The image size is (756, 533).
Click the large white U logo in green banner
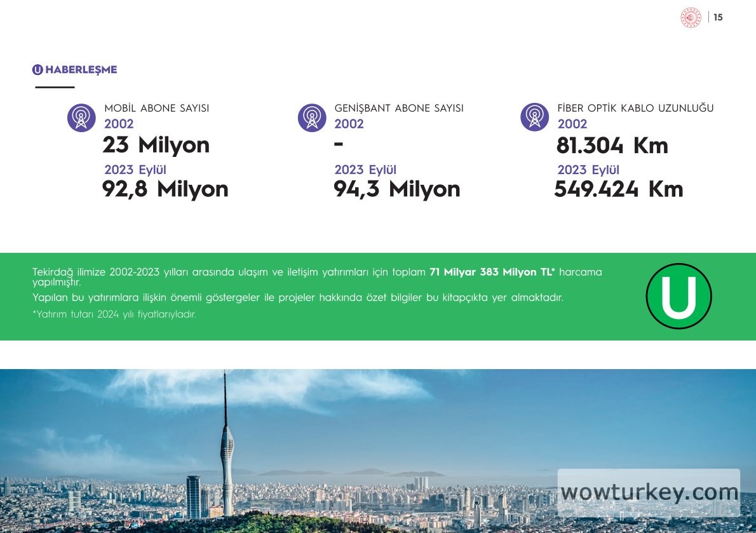(x=678, y=296)
